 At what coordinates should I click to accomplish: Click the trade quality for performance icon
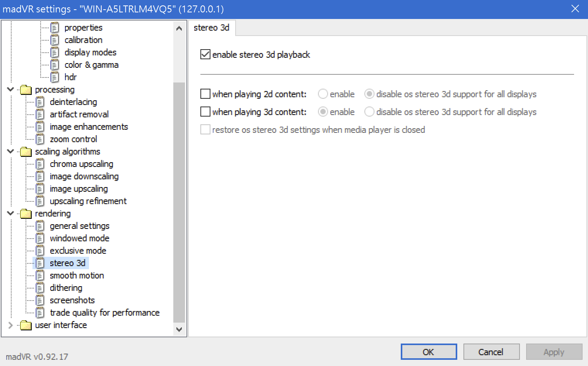40,313
